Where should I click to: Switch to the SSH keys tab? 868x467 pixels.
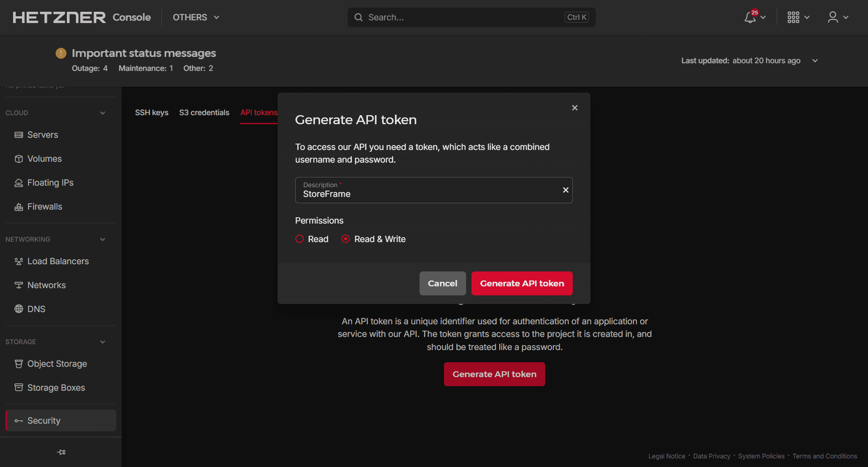[151, 112]
